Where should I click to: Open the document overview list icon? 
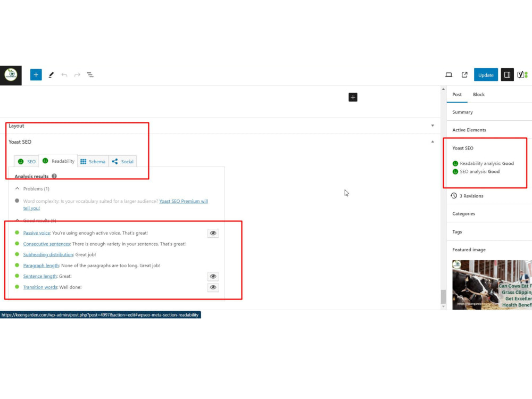[90, 75]
